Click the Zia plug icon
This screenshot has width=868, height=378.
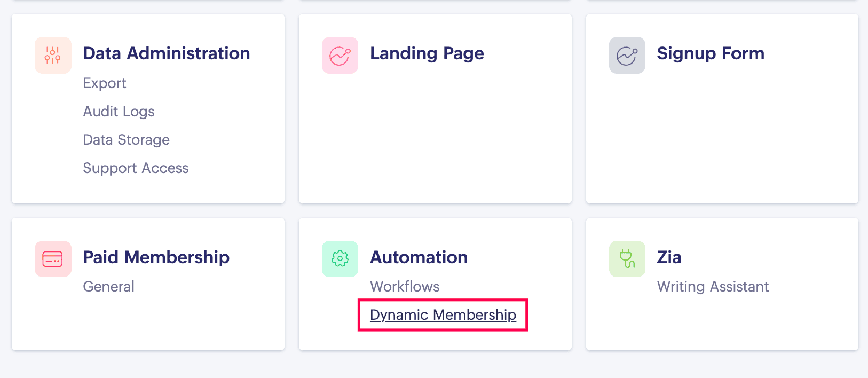627,259
